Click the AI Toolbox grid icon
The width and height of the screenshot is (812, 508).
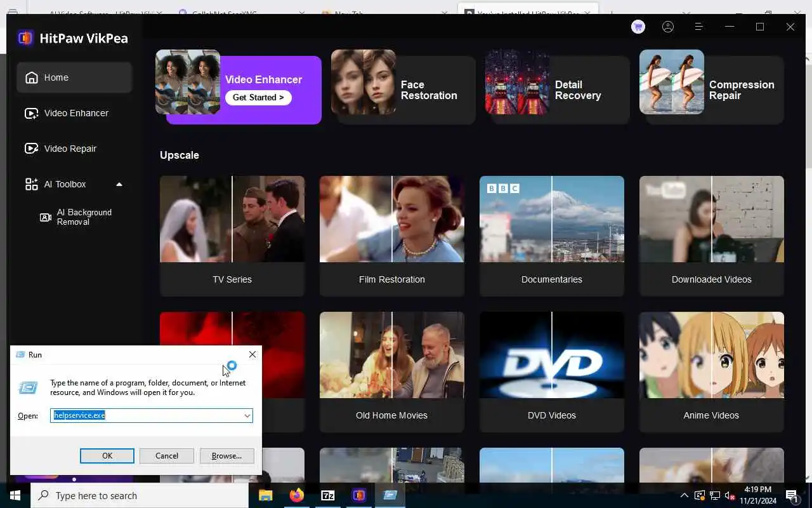tap(31, 184)
